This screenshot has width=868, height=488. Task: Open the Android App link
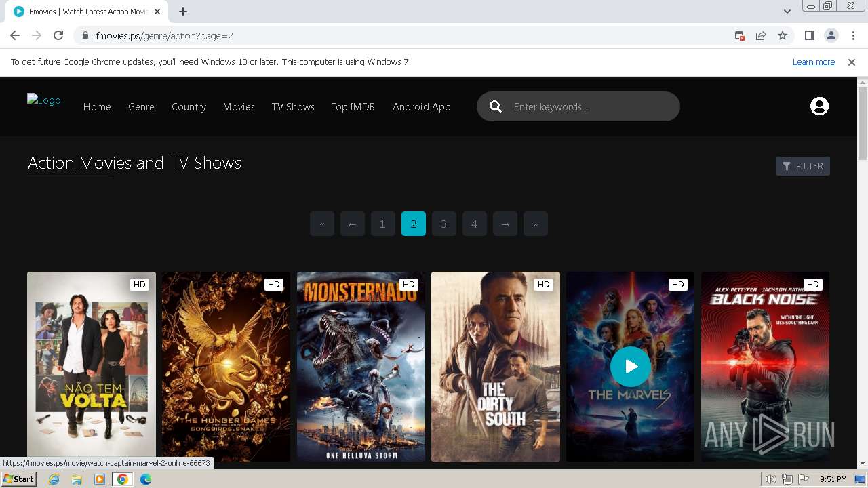pyautogui.click(x=421, y=107)
